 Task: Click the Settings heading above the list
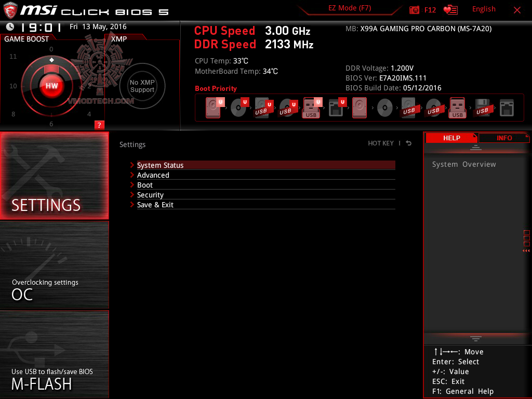point(132,144)
